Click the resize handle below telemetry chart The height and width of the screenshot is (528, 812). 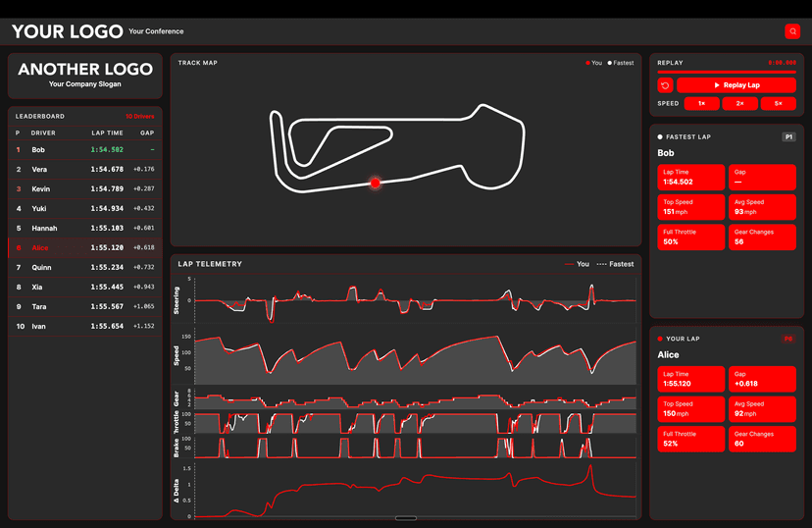coord(406,518)
